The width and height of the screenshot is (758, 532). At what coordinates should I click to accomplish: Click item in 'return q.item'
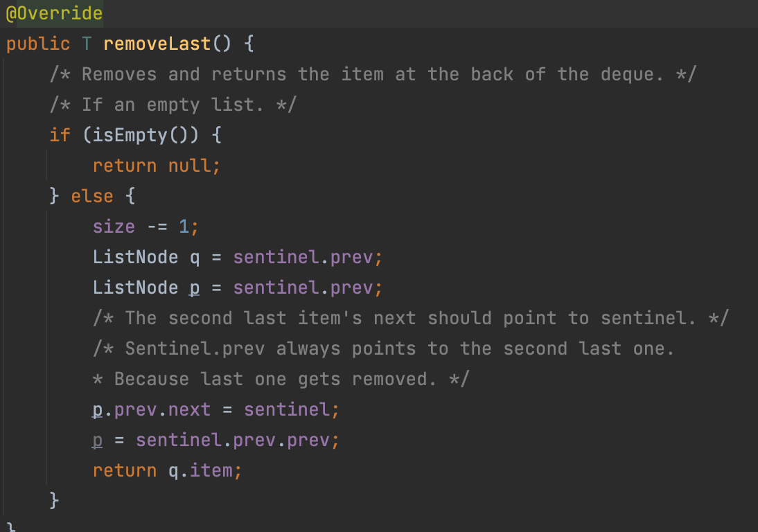tap(210, 470)
